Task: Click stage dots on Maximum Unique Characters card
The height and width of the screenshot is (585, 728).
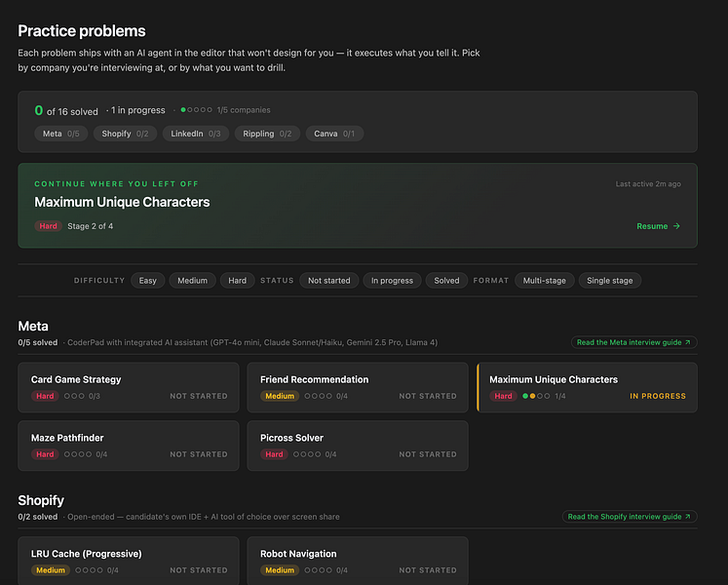Action: coord(536,397)
